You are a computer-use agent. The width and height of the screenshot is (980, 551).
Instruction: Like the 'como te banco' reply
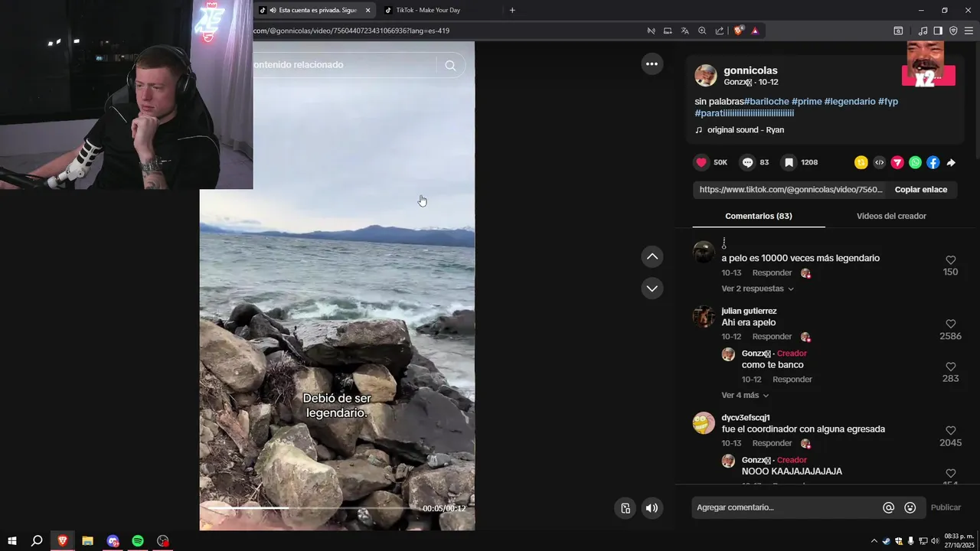tap(951, 367)
